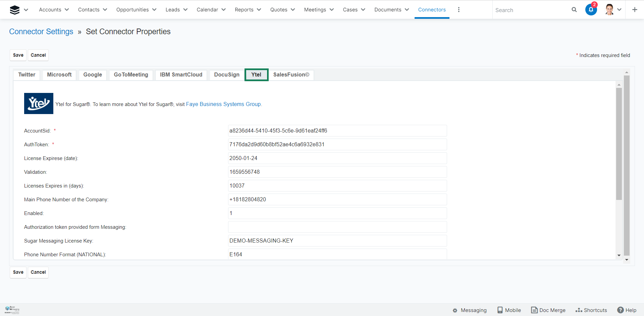The height and width of the screenshot is (316, 644).
Task: Open Messaging from the footer bar
Action: [x=470, y=310]
